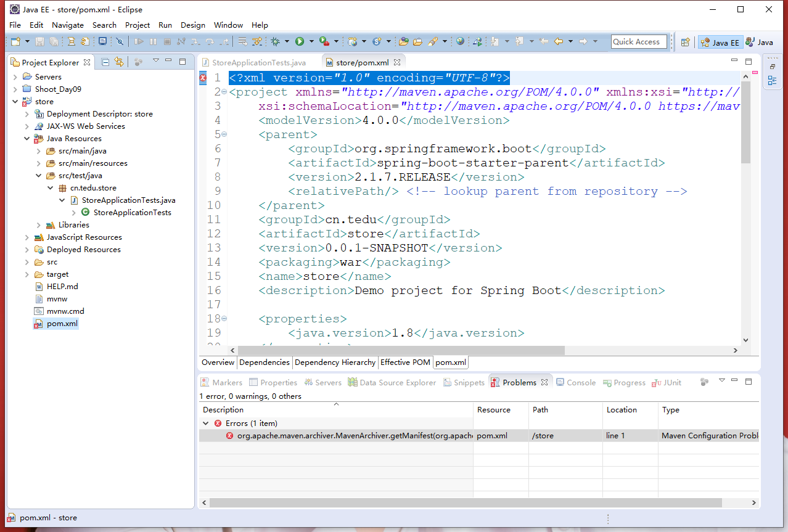Image resolution: width=788 pixels, height=532 pixels.
Task: Select StoreApplicationTests.java in the tree
Action: pos(128,200)
